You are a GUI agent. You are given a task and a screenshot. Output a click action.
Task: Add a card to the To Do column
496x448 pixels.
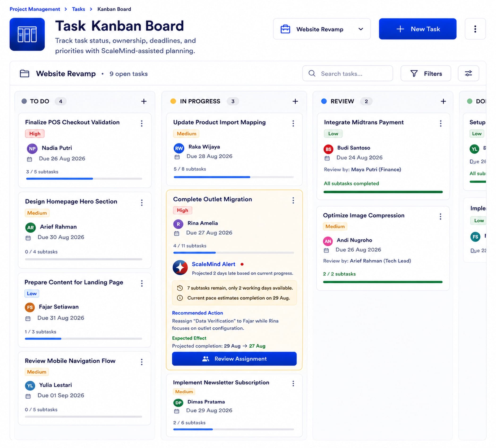click(x=144, y=101)
